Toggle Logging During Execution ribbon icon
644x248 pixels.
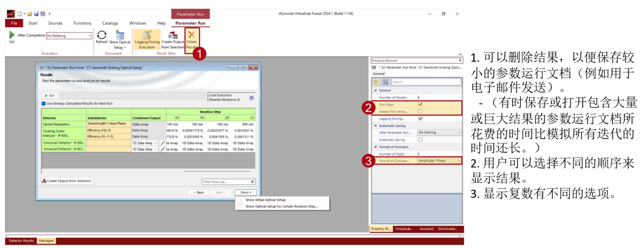point(147,39)
